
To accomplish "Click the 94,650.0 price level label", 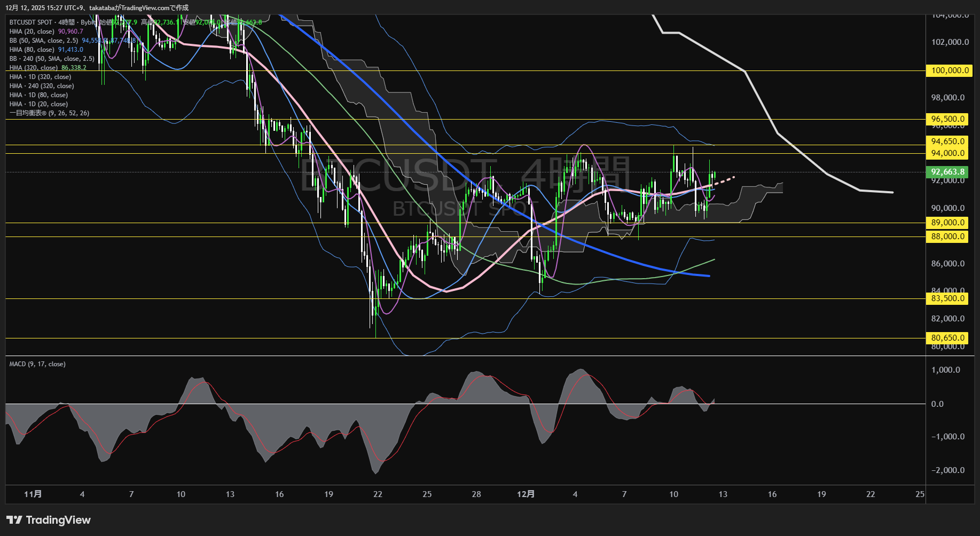I will [947, 141].
